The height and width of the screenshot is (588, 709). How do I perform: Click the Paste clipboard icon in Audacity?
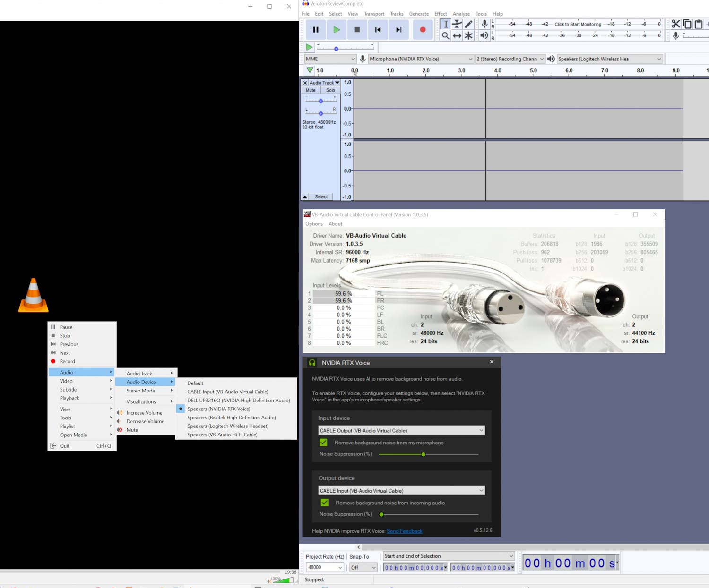pyautogui.click(x=699, y=24)
